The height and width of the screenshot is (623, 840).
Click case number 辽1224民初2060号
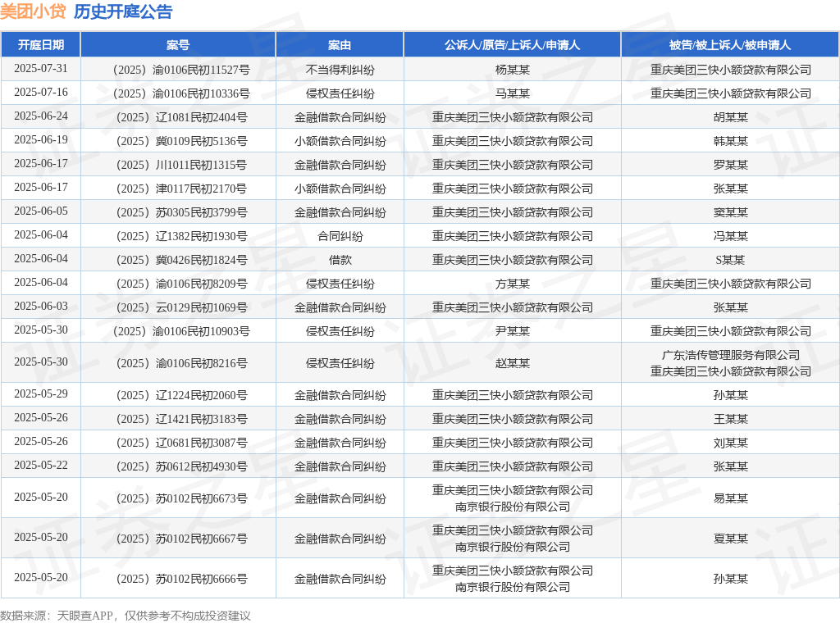click(181, 396)
